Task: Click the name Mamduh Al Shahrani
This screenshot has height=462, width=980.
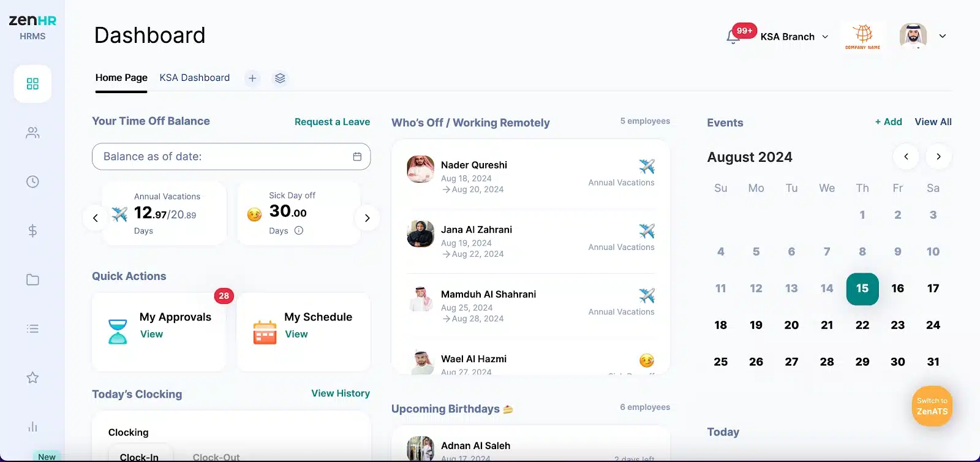Action: click(488, 294)
